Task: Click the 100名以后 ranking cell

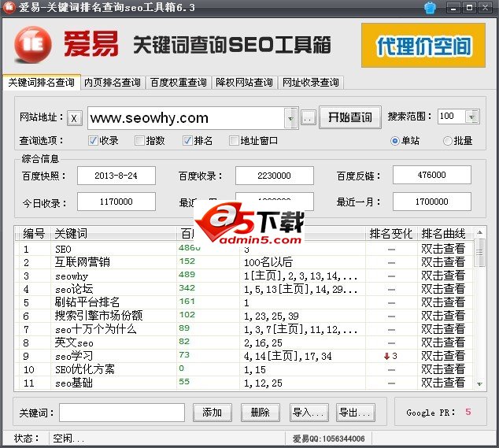Action: tap(268, 262)
